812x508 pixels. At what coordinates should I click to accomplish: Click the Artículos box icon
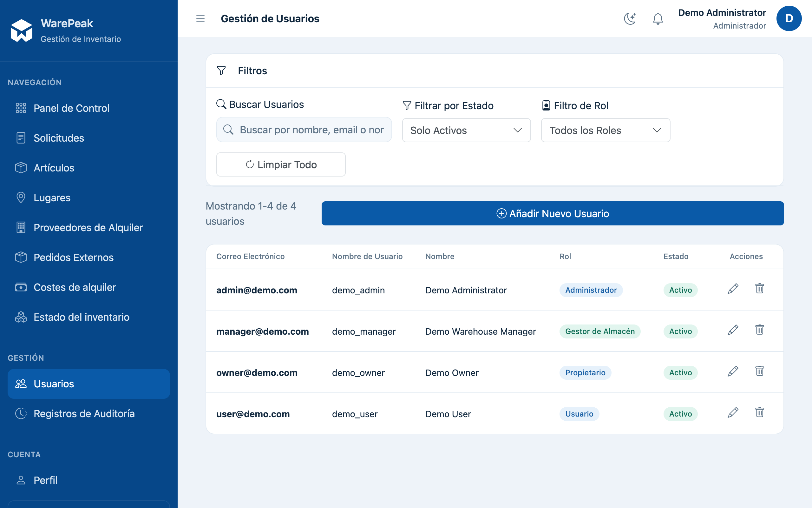pos(21,168)
